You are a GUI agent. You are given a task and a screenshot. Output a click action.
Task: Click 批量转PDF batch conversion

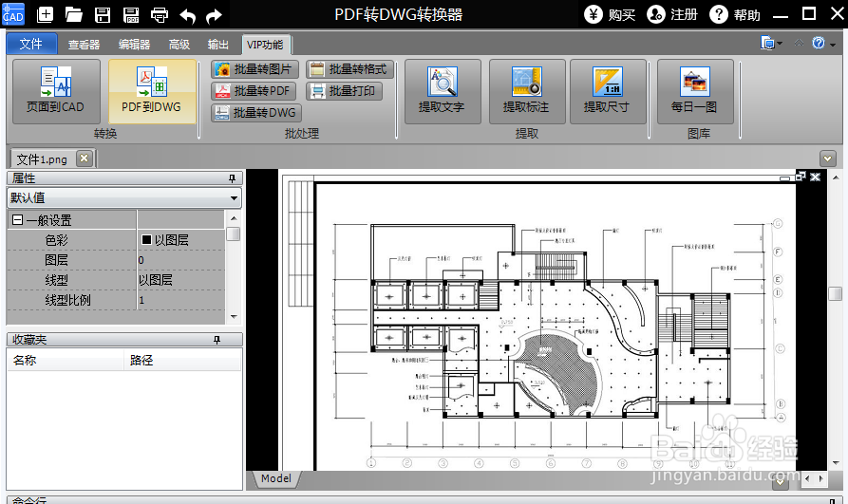tap(254, 91)
